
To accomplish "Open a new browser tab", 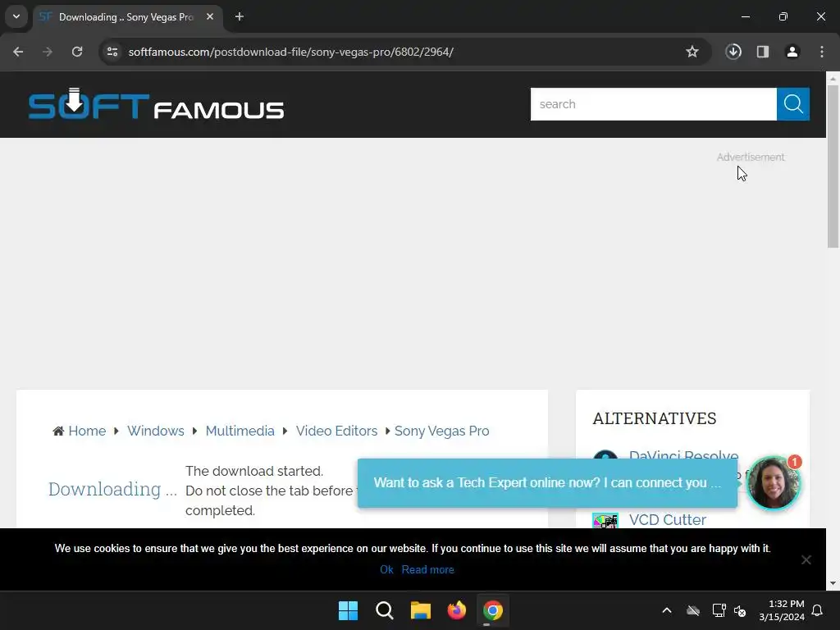I will tap(240, 16).
